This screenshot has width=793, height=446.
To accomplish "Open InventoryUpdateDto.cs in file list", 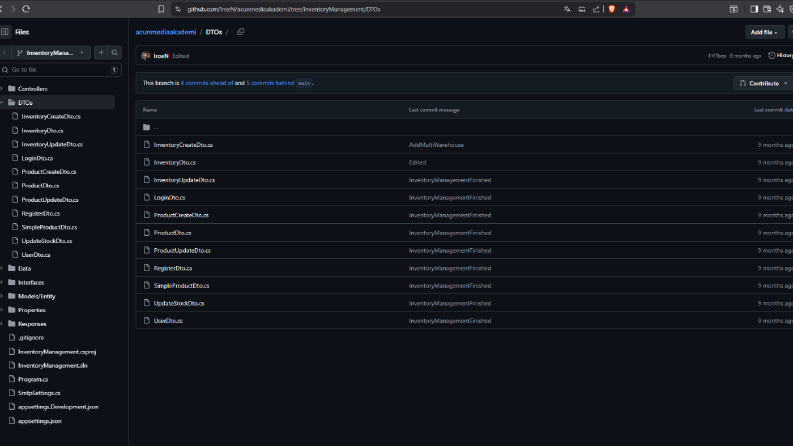I will click(184, 180).
